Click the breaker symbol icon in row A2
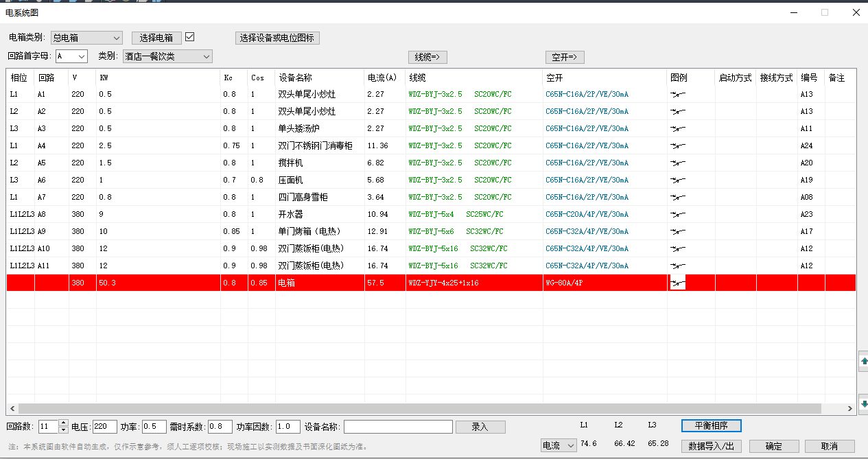 (x=678, y=112)
